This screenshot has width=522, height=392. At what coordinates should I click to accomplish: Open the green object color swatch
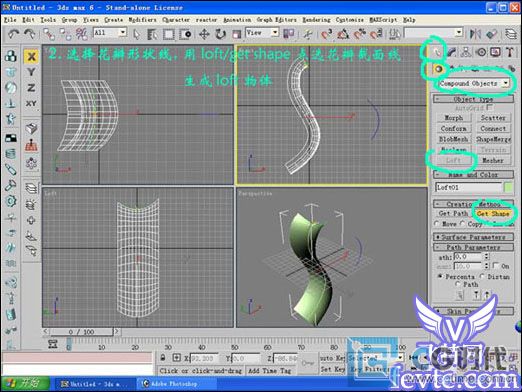pyautogui.click(x=508, y=187)
